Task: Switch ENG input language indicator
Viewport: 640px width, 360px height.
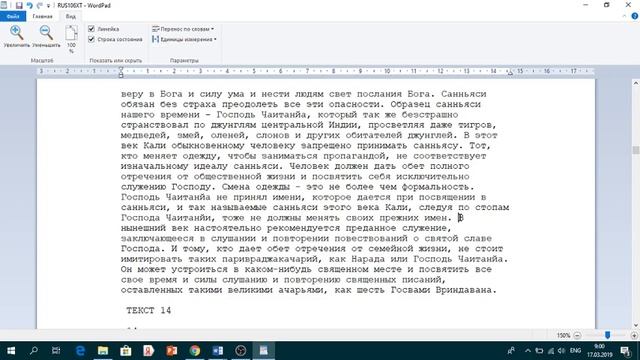Action: [x=576, y=351]
